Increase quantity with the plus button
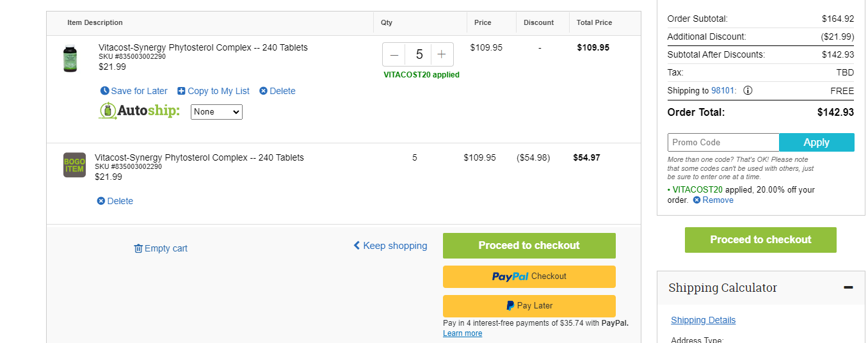This screenshot has height=343, width=868. click(x=442, y=54)
